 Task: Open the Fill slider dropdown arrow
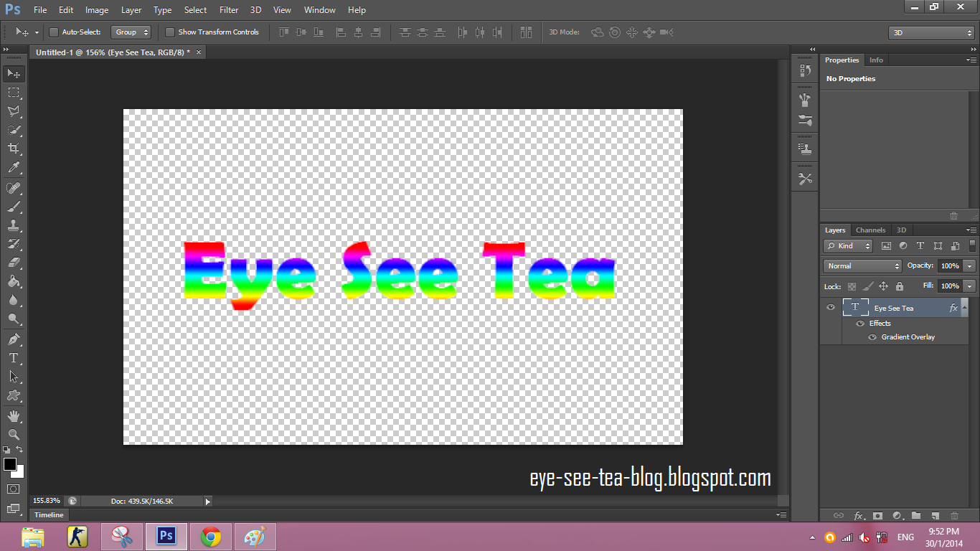[970, 286]
